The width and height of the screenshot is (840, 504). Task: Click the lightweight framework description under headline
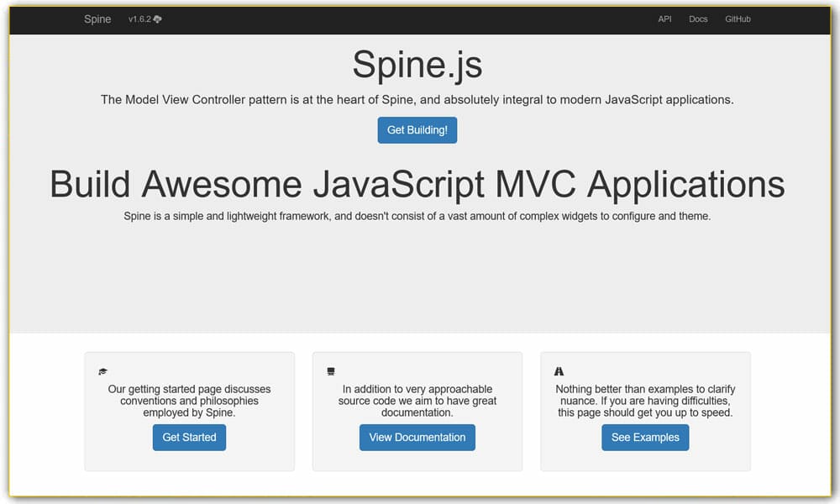417,216
